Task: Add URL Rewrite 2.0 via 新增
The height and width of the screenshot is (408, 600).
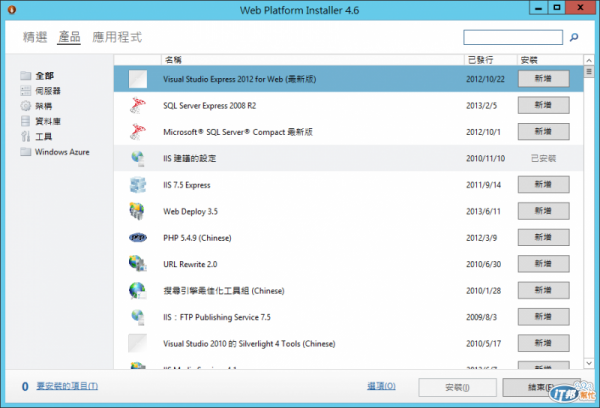Action: pyautogui.click(x=543, y=264)
